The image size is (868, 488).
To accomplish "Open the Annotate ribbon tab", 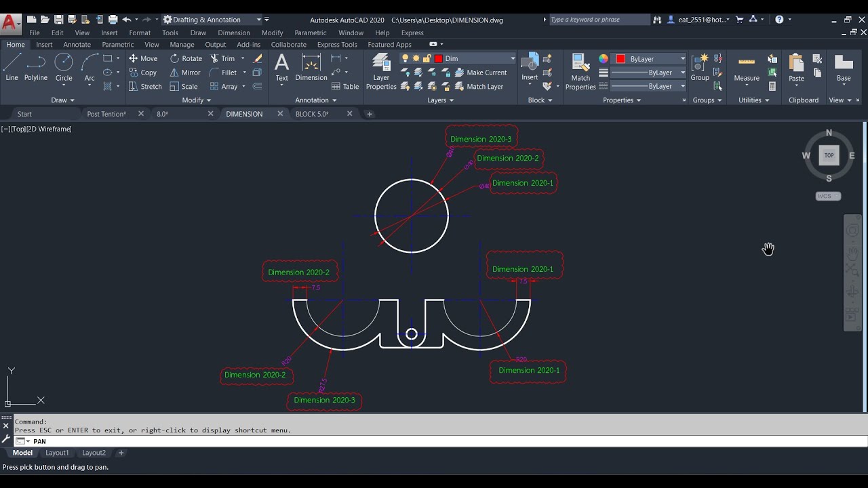I will tap(77, 45).
